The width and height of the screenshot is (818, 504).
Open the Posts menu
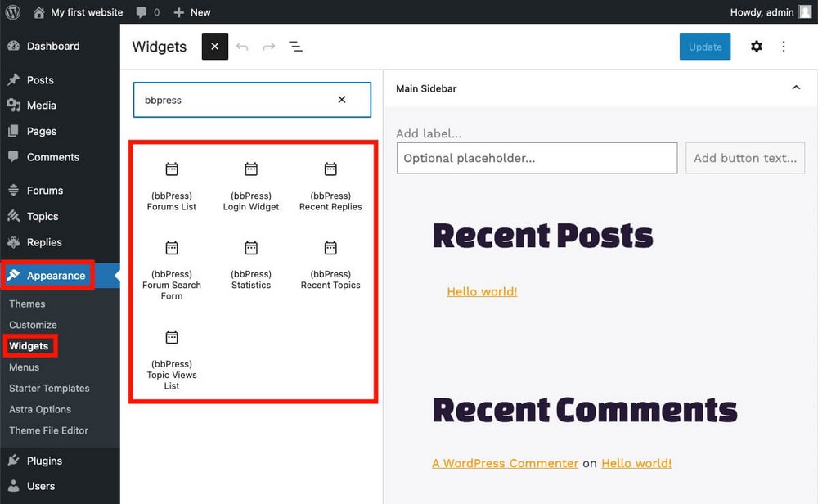point(40,80)
